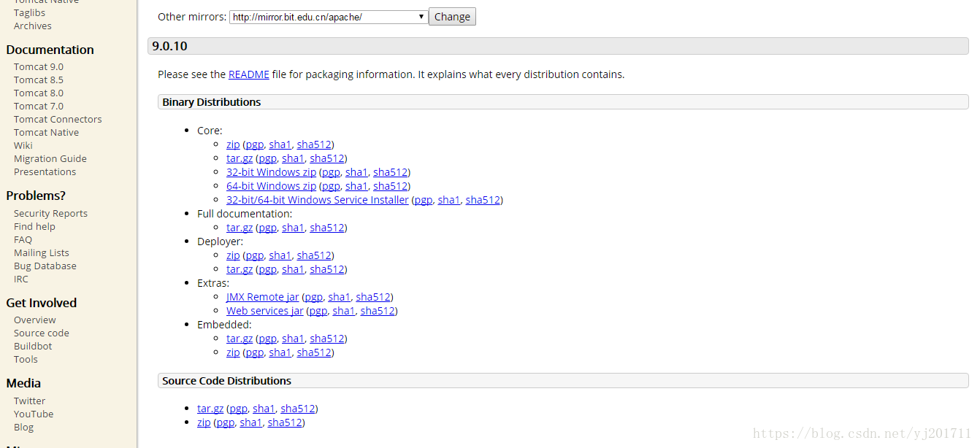Open Tomcat 9.0 documentation

39,66
